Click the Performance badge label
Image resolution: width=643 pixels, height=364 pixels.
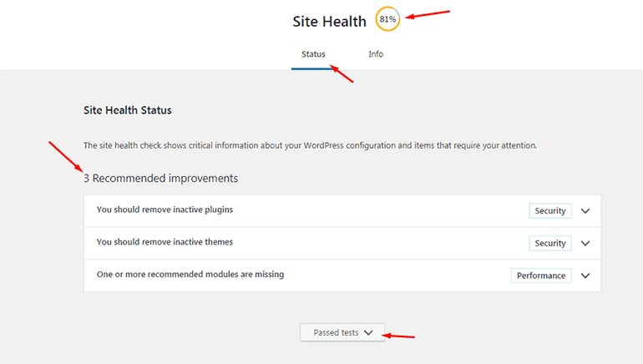pos(541,276)
